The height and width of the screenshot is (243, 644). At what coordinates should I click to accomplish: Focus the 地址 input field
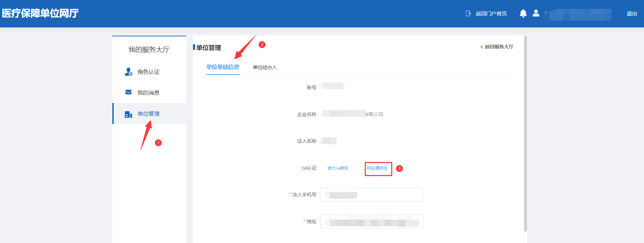coord(372,221)
